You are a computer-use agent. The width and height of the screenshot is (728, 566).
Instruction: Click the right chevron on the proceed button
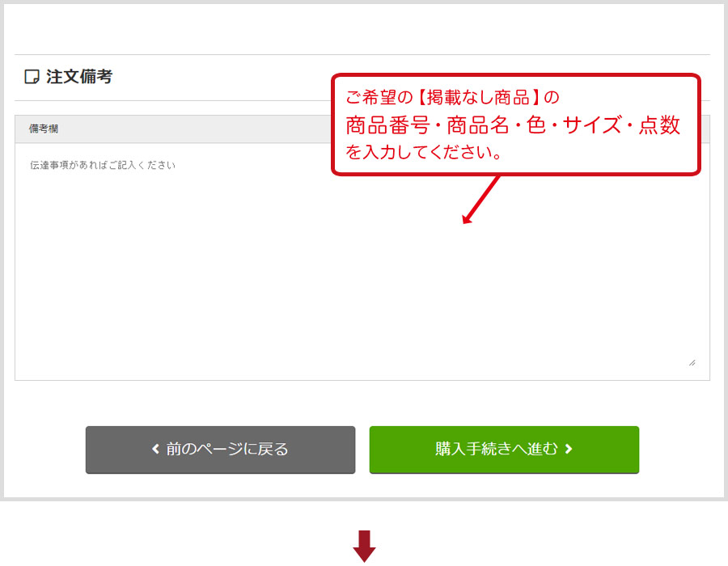pos(569,449)
